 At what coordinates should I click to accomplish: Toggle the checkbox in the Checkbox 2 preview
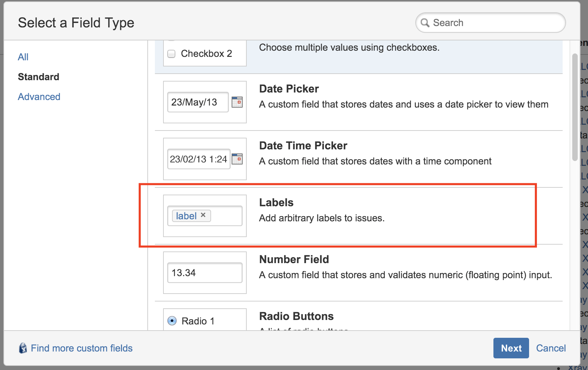(171, 53)
